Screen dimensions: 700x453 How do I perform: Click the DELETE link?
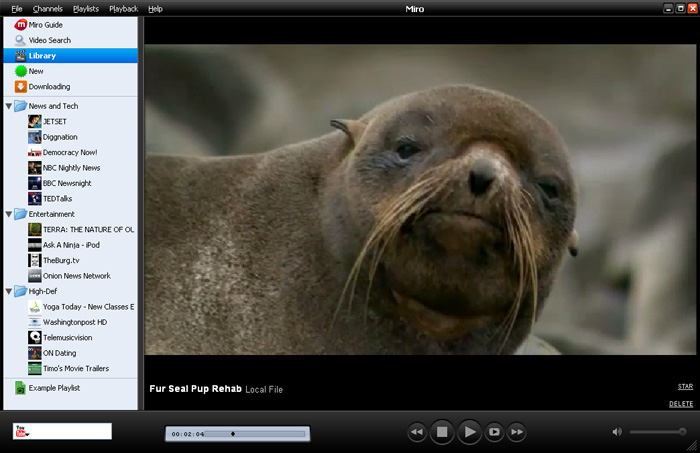coord(680,404)
